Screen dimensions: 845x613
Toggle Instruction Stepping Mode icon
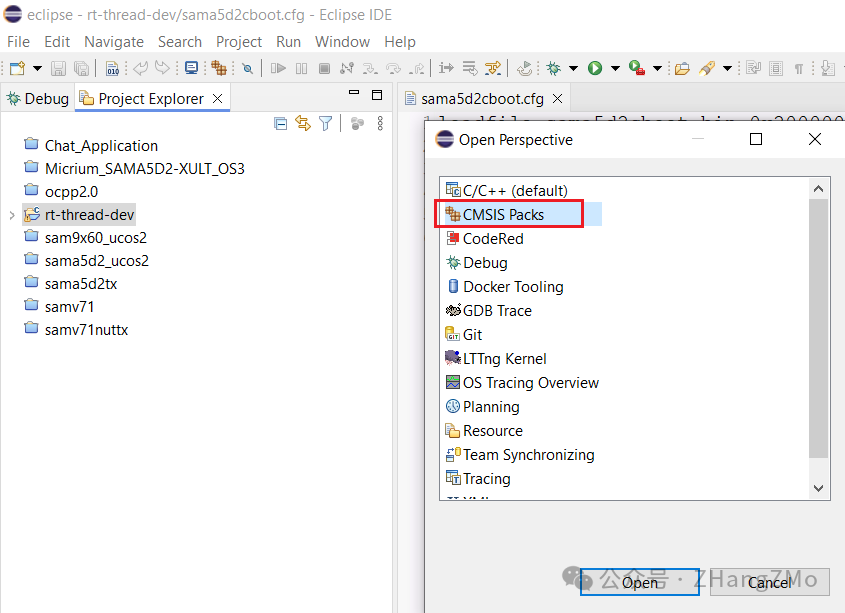pos(446,68)
